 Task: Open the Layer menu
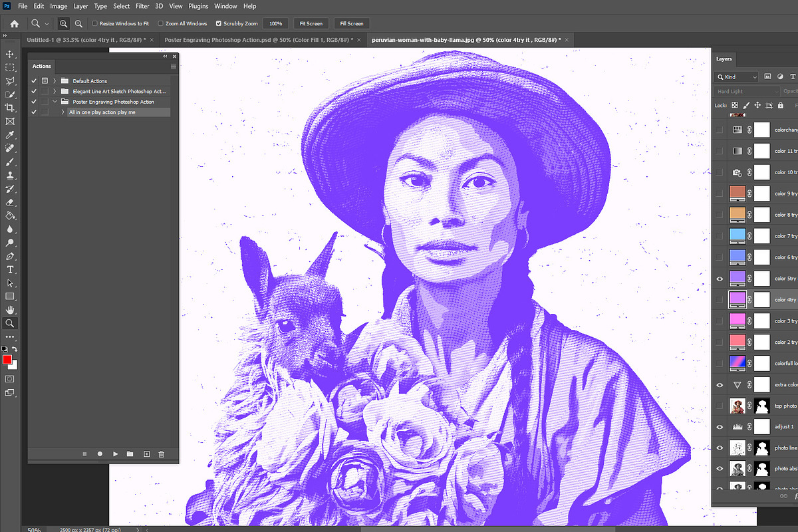click(x=80, y=6)
